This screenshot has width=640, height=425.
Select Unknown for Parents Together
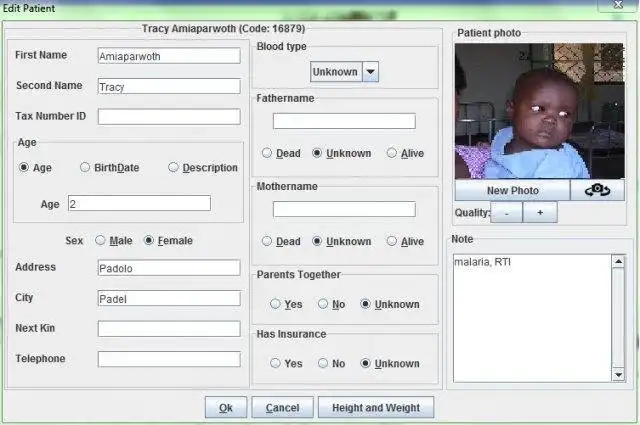tap(366, 304)
